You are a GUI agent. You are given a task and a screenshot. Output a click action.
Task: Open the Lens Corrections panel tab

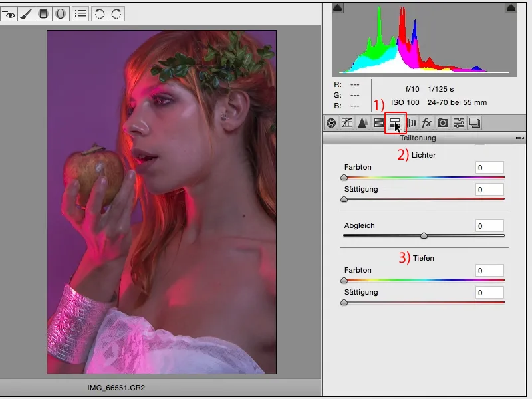tap(411, 123)
